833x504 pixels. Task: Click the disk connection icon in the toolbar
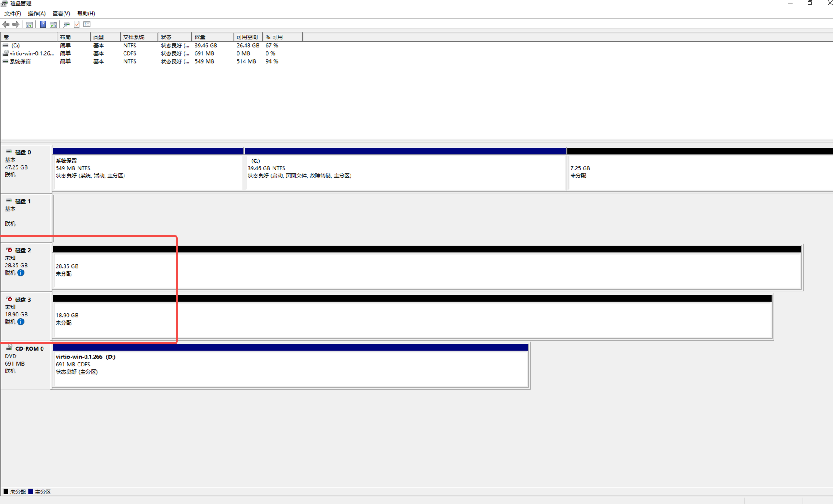(66, 25)
